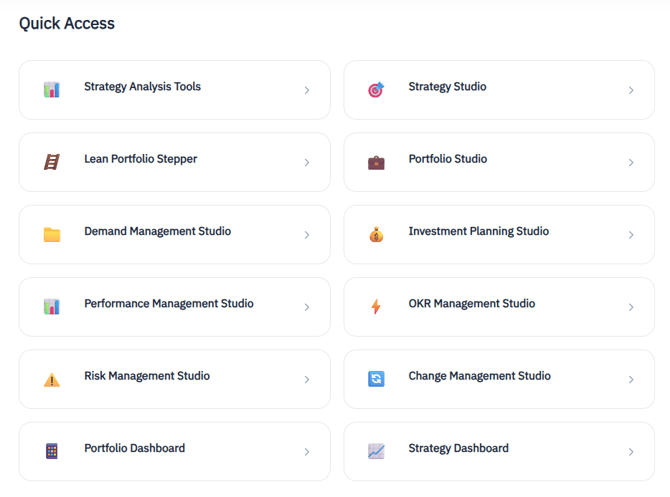Screen dimensions: 670x497
Task: Click the ladder icon for Lean Portfolio Stepper
Action: (52, 162)
